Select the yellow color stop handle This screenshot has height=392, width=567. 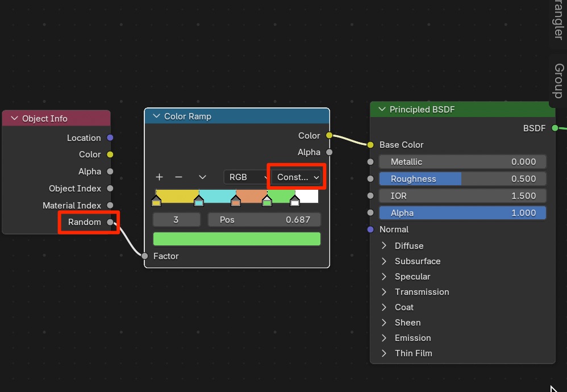point(156,201)
